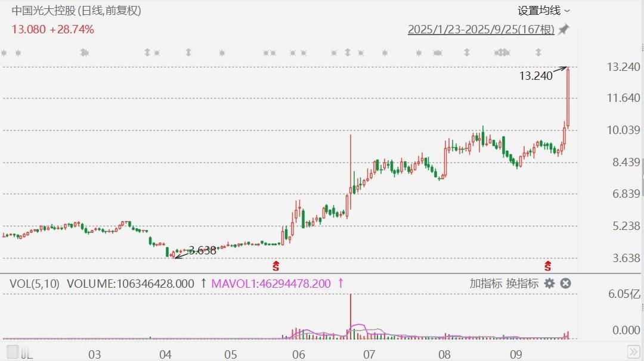Image resolution: width=644 pixels, height=361 pixels.
Task: Select the chart title 中国光大控股(日线,前复权)
Action: (76, 10)
